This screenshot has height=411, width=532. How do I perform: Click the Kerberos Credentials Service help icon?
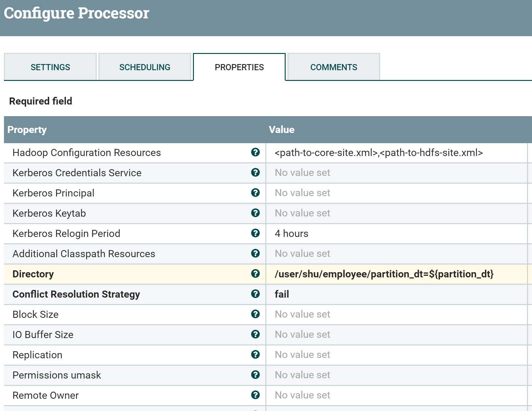click(x=255, y=173)
